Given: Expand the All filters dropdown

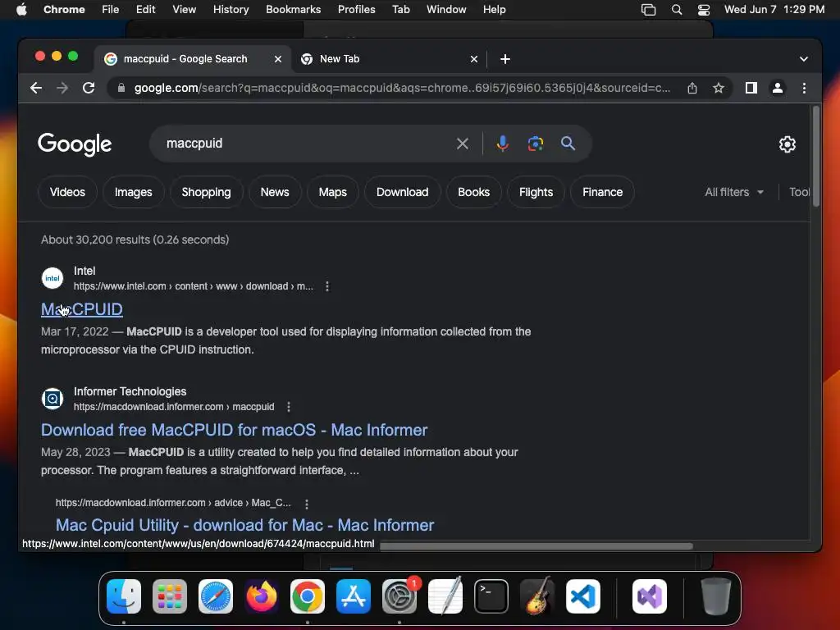Looking at the screenshot, I should click(734, 192).
